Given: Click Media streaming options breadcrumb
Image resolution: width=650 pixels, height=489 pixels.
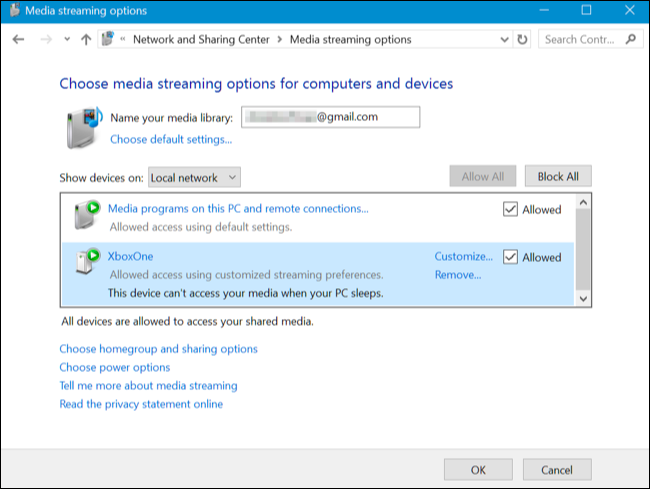Looking at the screenshot, I should point(350,39).
